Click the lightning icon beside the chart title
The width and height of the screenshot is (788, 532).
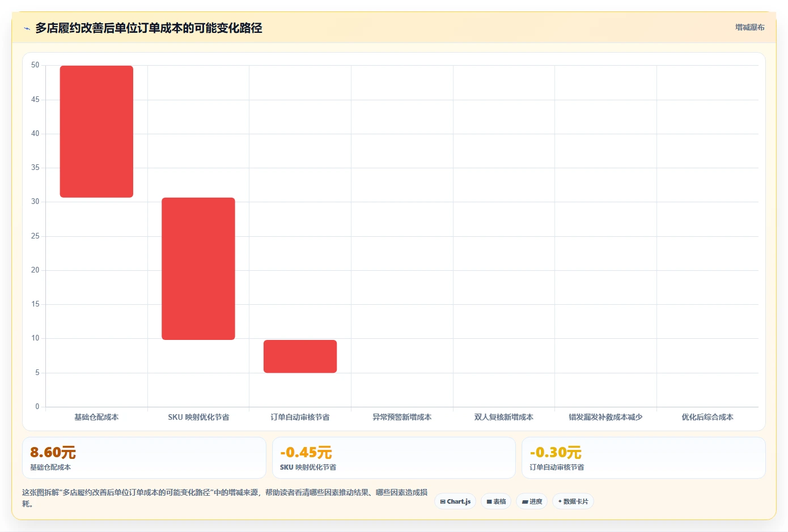tap(27, 28)
